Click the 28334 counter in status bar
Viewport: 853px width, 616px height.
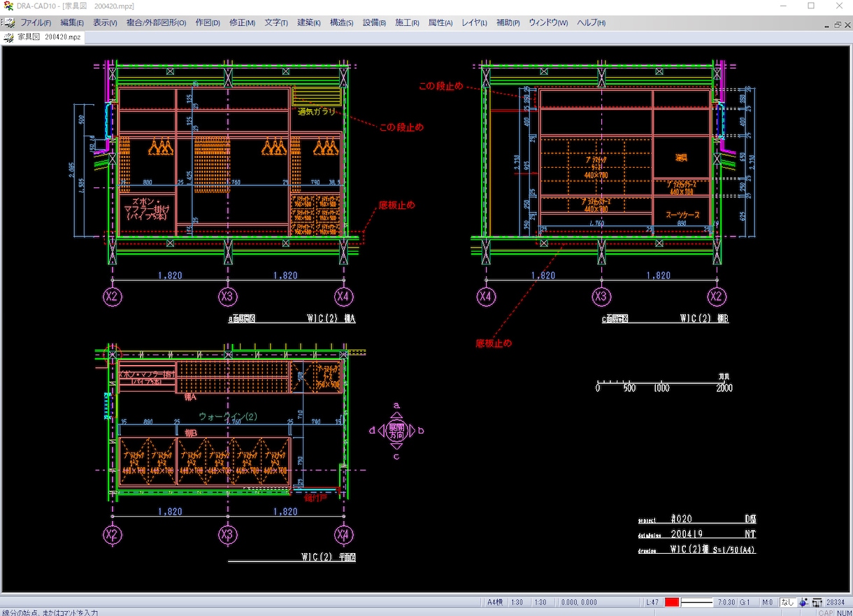(835, 602)
